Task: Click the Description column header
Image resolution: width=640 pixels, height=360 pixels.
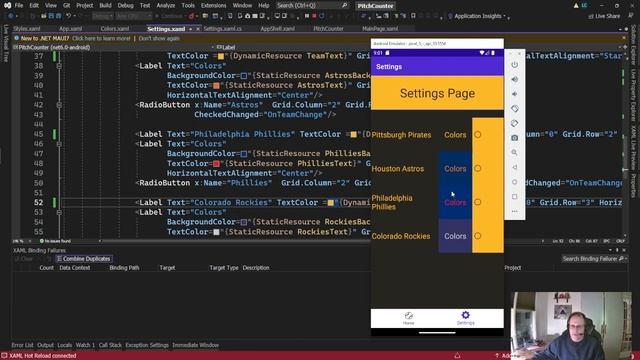Action: tap(256, 268)
